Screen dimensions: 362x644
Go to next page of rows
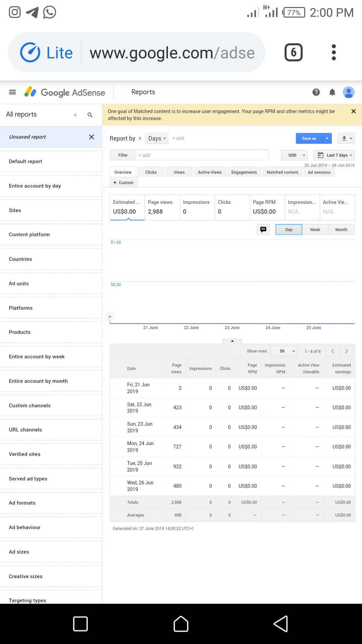click(x=346, y=351)
